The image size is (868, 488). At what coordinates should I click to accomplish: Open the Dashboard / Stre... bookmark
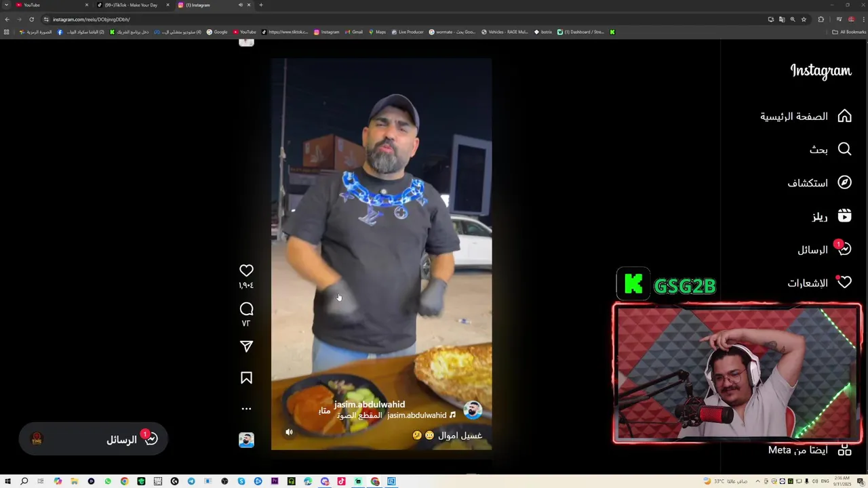pyautogui.click(x=580, y=32)
